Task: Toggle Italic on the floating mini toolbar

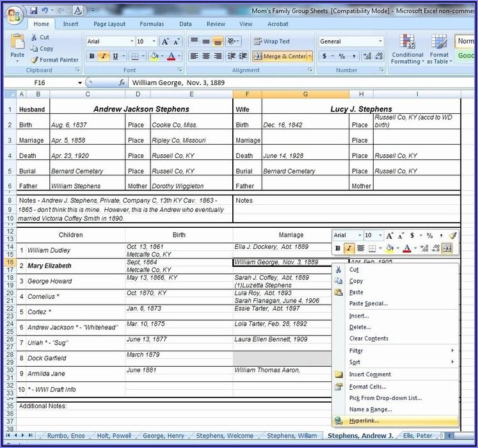Action: pyautogui.click(x=349, y=248)
